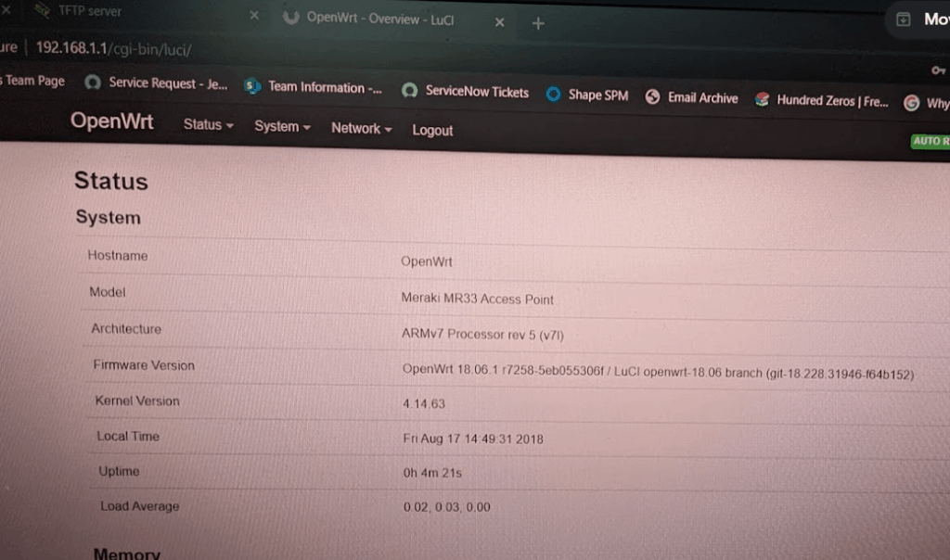Image resolution: width=950 pixels, height=560 pixels.
Task: Click the hostname value OpenWrt
Action: [427, 261]
